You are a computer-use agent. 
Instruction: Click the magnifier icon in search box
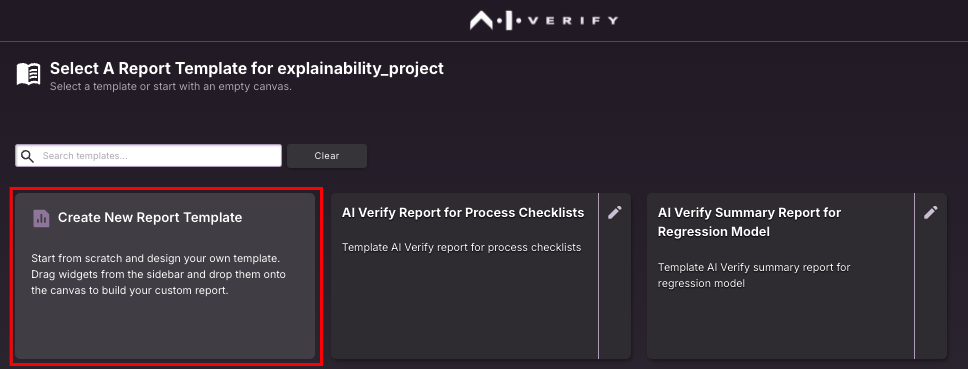(x=27, y=155)
